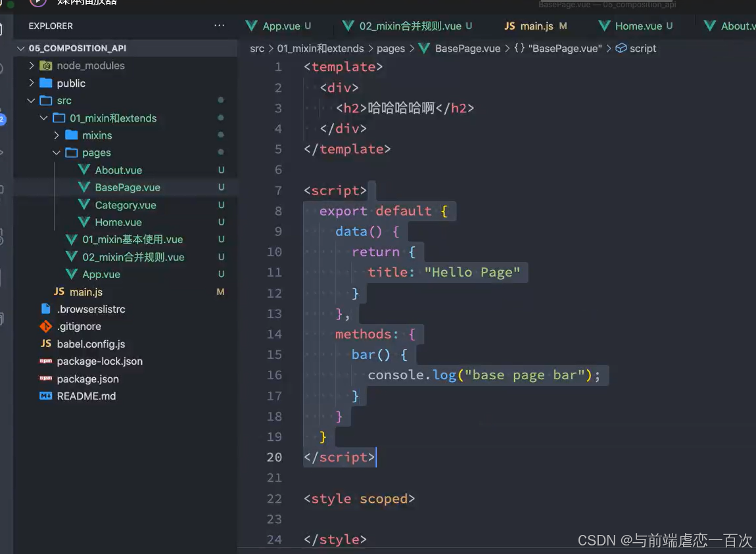756x554 pixels.
Task: Click the JS icon on main.js tab
Action: coord(509,26)
